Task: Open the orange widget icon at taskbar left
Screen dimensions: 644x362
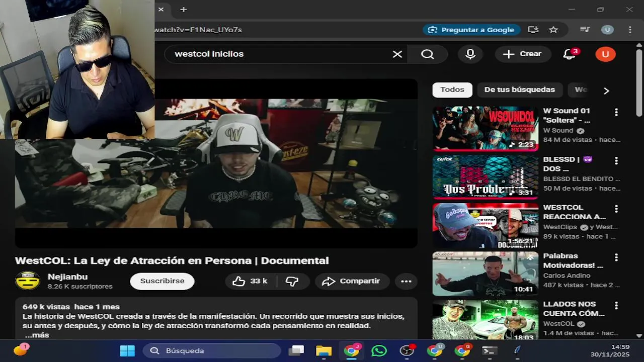Action: (x=20, y=350)
